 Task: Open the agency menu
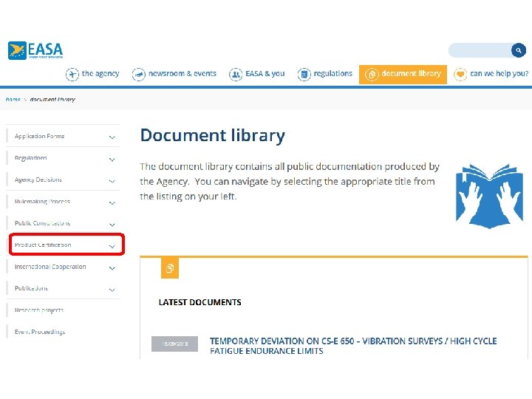click(x=100, y=73)
